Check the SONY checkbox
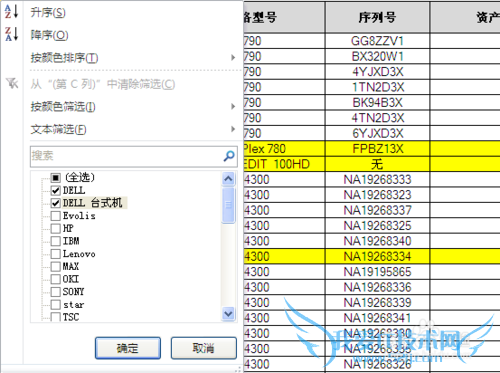500x373 pixels. pos(56,292)
